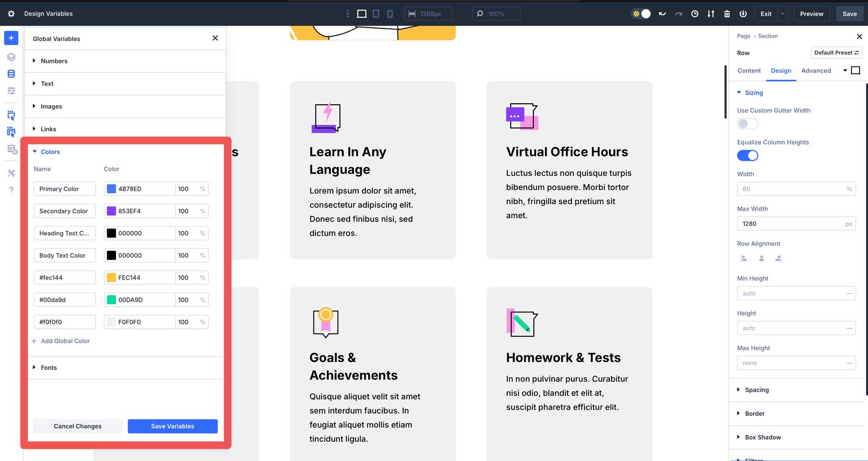This screenshot has width=868, height=461.
Task: Select the layers icon in the left sidebar
Action: click(11, 57)
